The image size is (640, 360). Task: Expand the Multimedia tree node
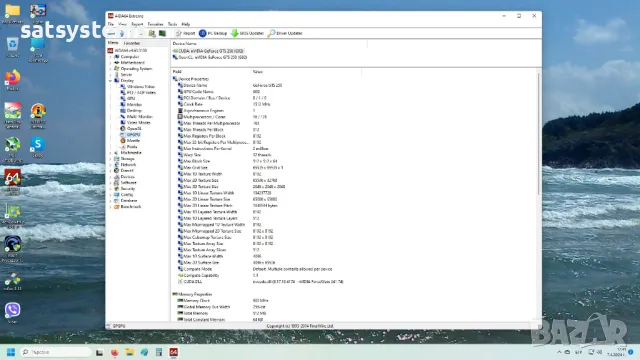pyautogui.click(x=110, y=153)
